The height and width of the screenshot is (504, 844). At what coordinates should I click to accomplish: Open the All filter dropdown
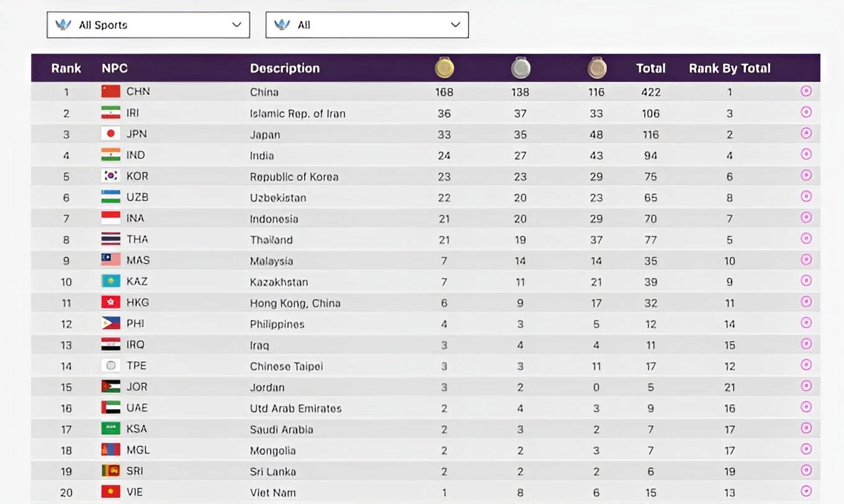367,25
